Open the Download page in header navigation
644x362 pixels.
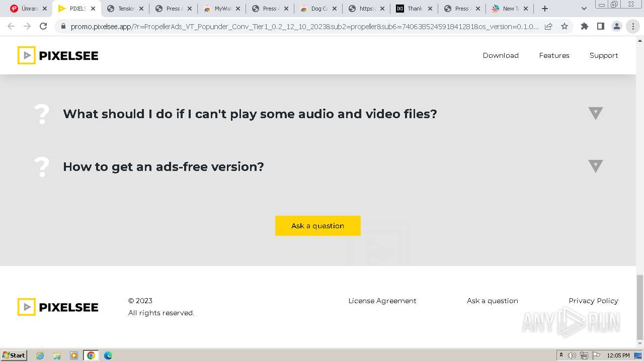(501, 55)
